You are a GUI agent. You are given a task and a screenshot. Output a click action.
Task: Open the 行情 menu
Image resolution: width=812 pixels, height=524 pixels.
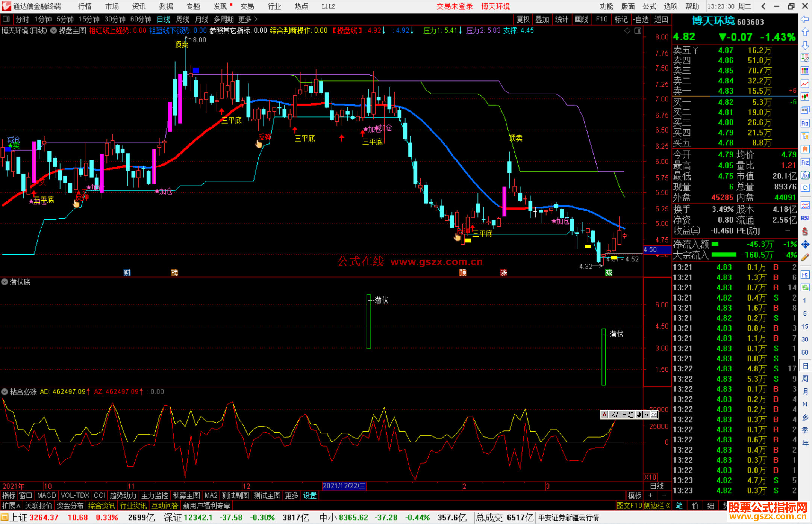coord(85,6)
